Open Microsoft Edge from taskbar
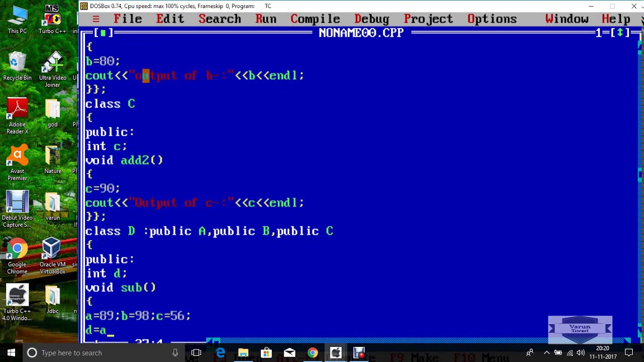Image resolution: width=644 pixels, height=362 pixels. [x=220, y=353]
